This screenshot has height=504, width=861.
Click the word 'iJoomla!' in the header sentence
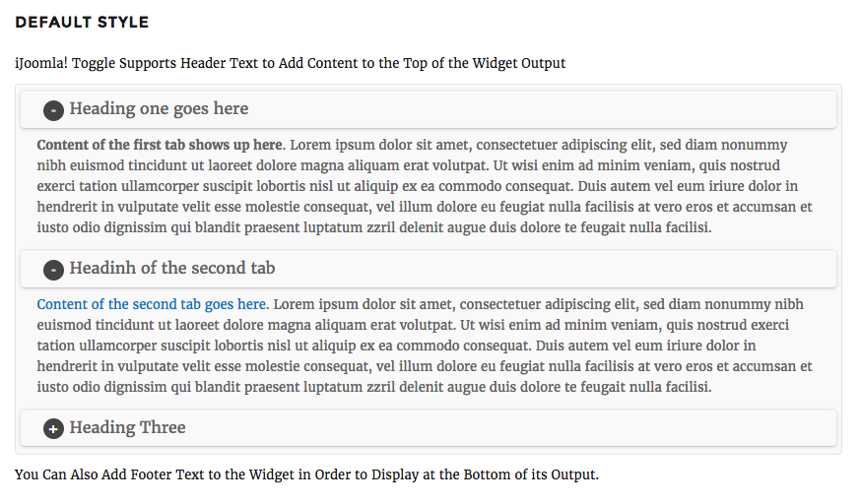41,64
